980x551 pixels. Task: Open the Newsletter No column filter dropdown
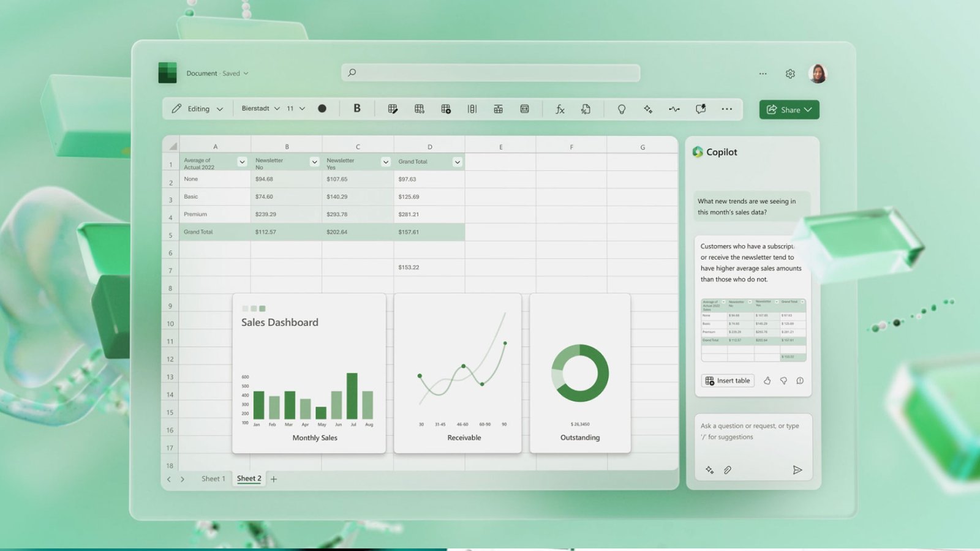point(314,162)
